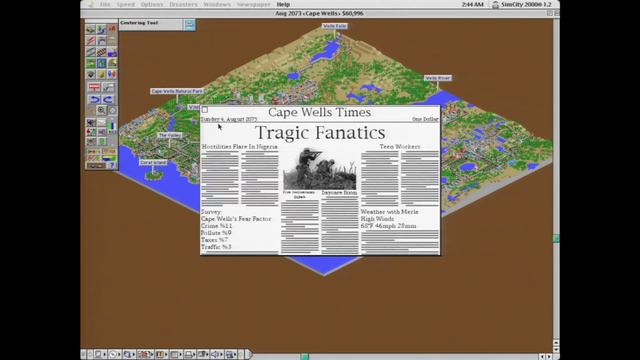Select the Bulldozer tool
The width and height of the screenshot is (640, 360).
90,29
